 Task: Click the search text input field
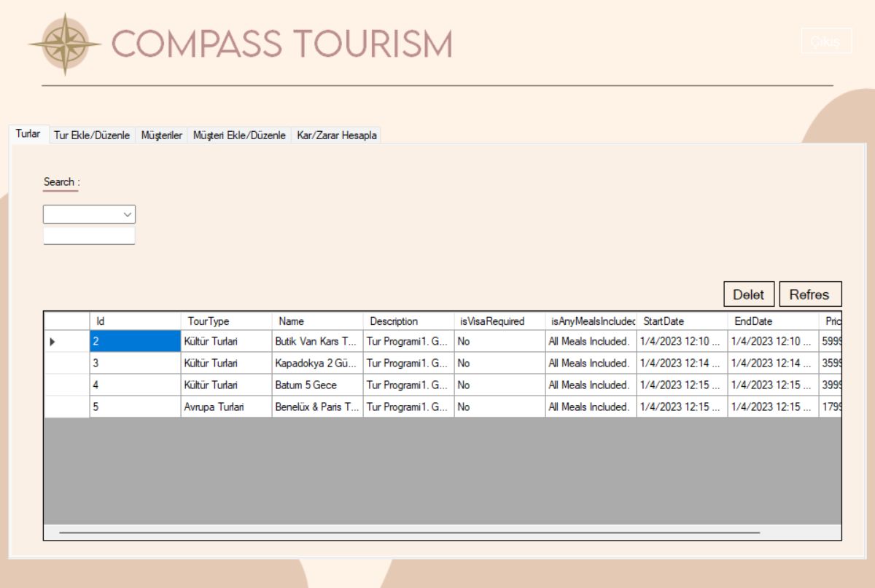[x=90, y=235]
